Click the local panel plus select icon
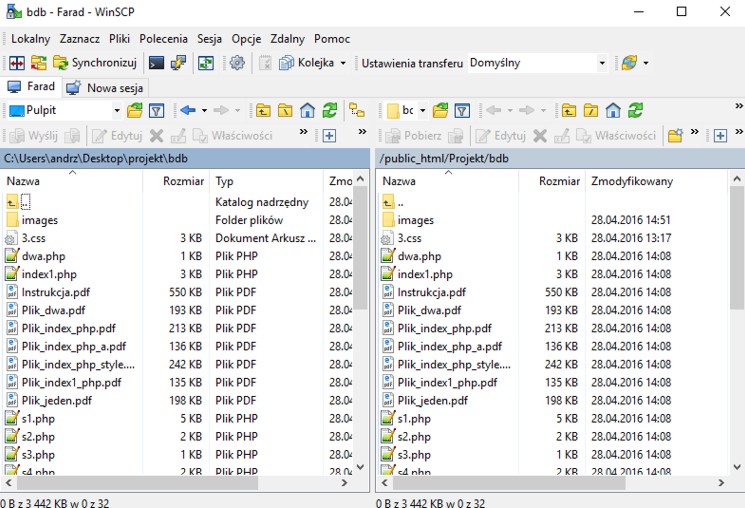The width and height of the screenshot is (745, 508). pos(329,136)
